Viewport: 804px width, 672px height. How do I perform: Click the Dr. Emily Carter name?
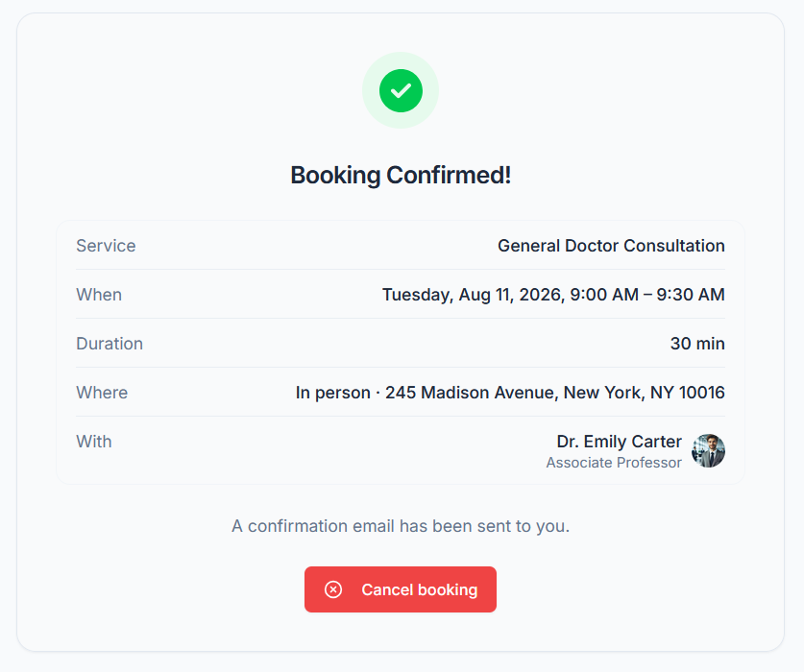(619, 442)
